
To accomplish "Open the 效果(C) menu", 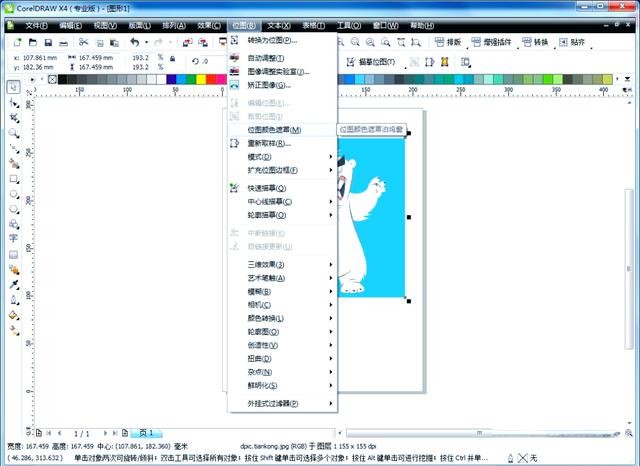I will pyautogui.click(x=209, y=26).
